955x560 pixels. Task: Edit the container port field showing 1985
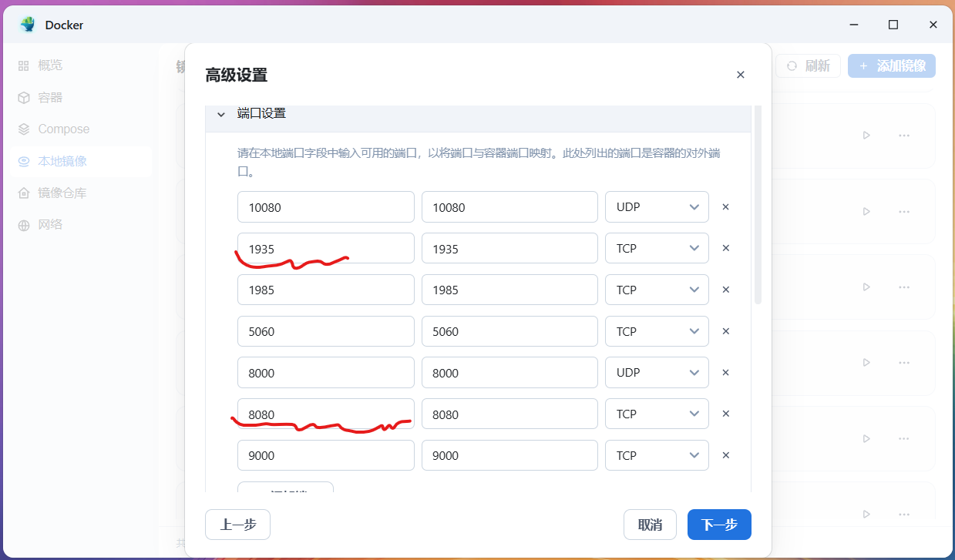tap(509, 290)
